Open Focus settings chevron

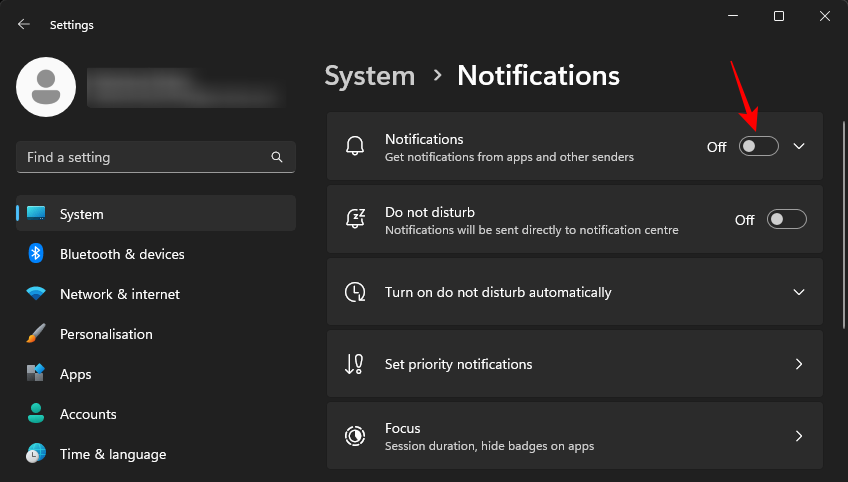799,436
